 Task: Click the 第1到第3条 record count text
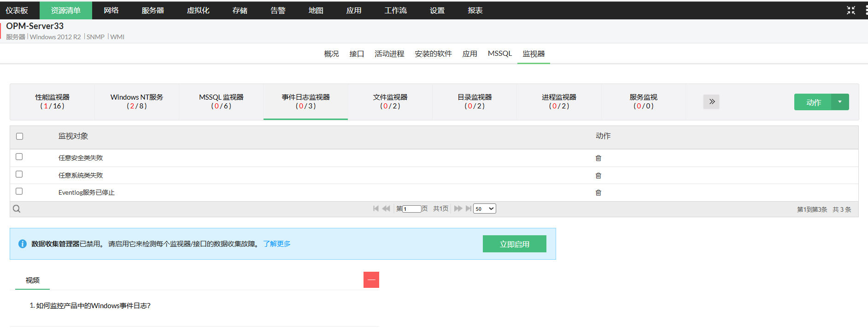pyautogui.click(x=812, y=209)
